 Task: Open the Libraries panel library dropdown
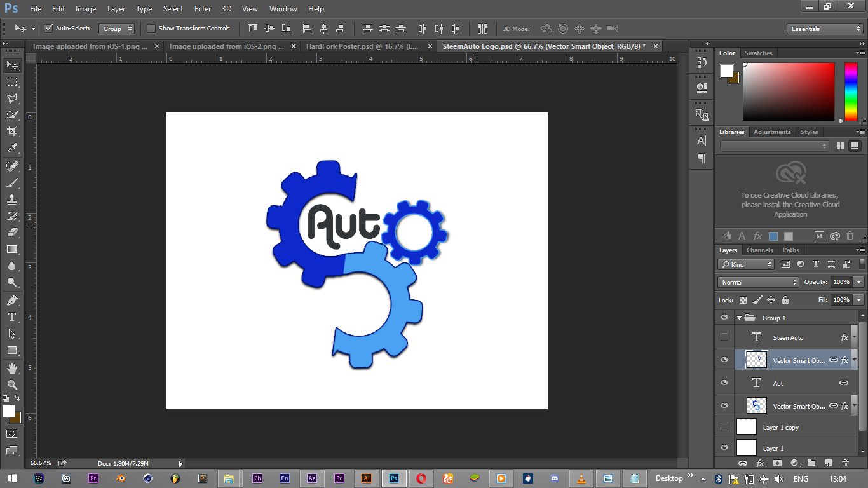775,146
